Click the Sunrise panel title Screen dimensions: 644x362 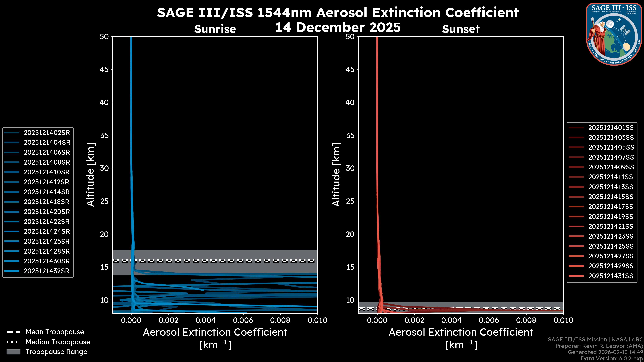[x=215, y=29]
